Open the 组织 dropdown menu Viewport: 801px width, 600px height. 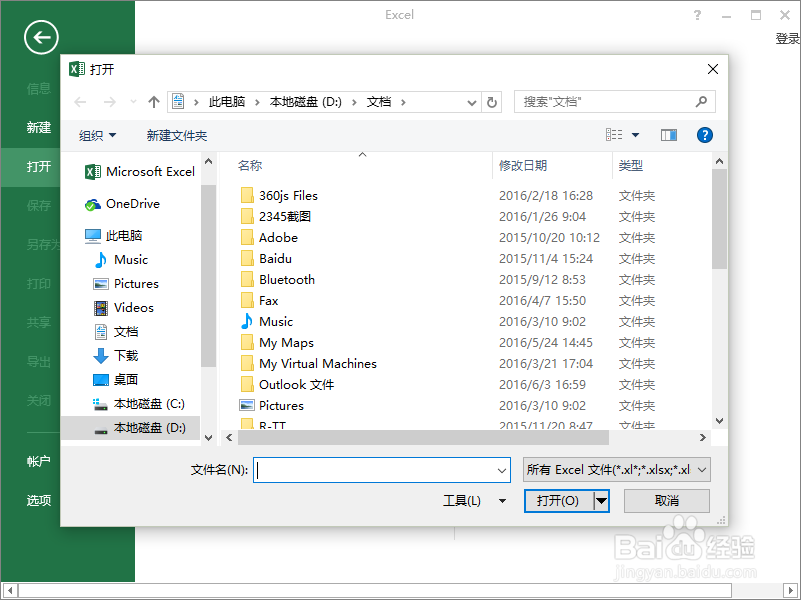coord(95,135)
